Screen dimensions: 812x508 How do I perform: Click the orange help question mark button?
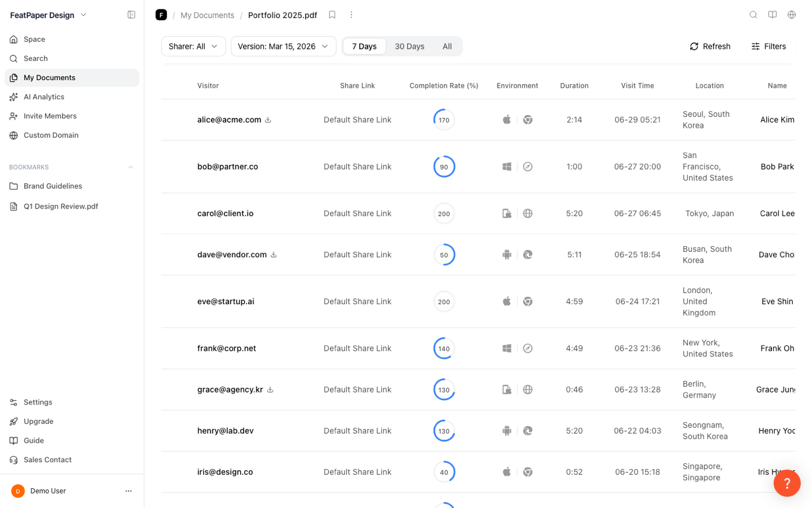tap(787, 483)
